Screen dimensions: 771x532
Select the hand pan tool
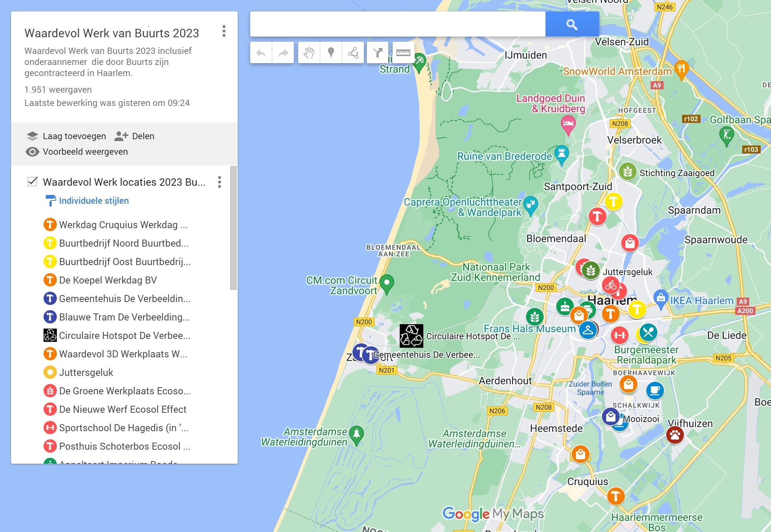click(309, 53)
